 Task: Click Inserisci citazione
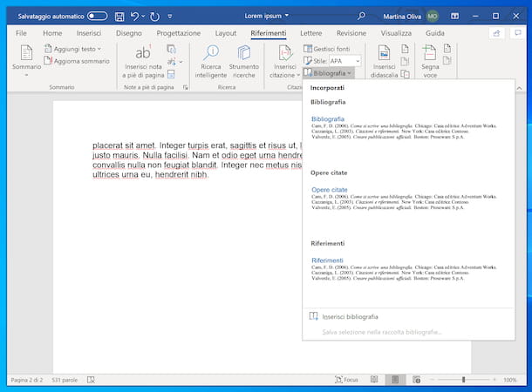point(284,62)
